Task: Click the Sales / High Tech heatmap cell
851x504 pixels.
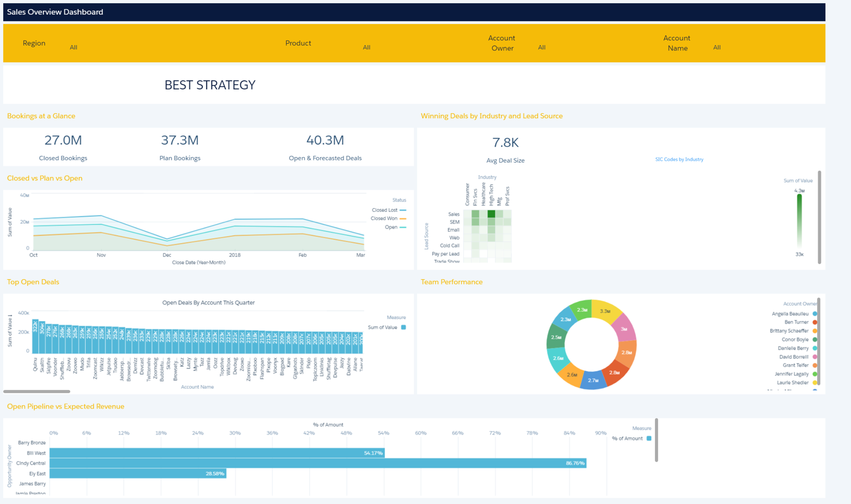Action: point(491,214)
